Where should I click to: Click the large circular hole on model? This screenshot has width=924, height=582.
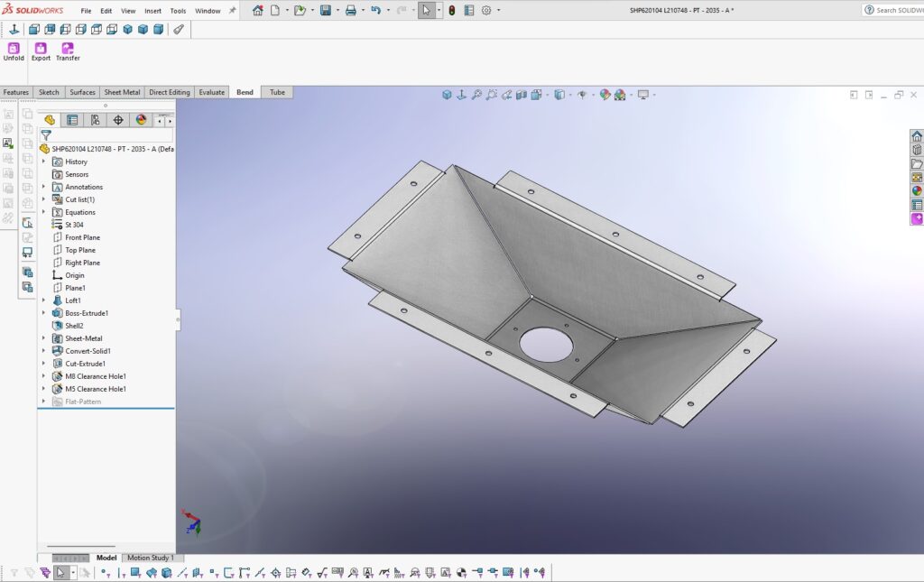546,345
